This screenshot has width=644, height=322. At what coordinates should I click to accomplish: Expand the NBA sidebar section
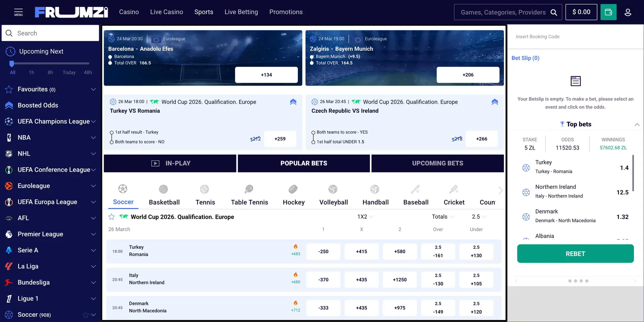[x=93, y=138]
